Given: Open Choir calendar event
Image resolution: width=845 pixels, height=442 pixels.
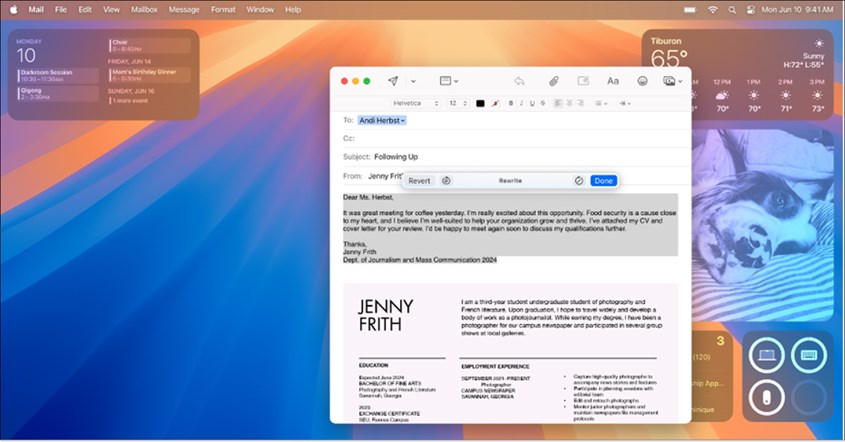Looking at the screenshot, I should point(150,45).
